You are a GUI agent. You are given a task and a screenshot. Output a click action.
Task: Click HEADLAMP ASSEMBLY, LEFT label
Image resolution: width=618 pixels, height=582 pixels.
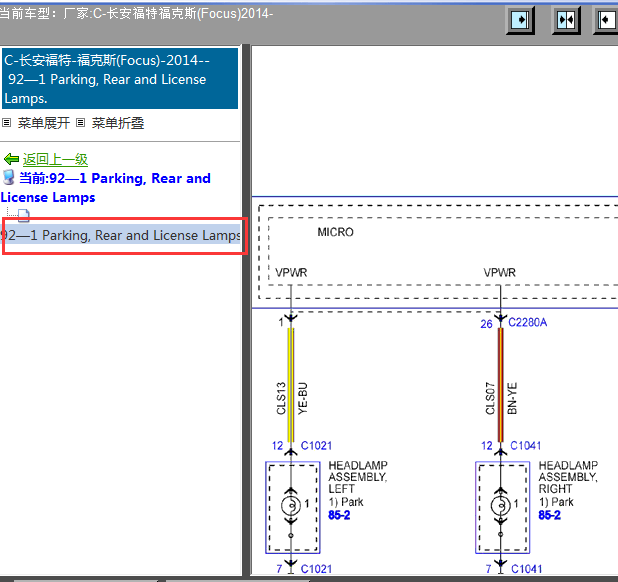point(358,477)
